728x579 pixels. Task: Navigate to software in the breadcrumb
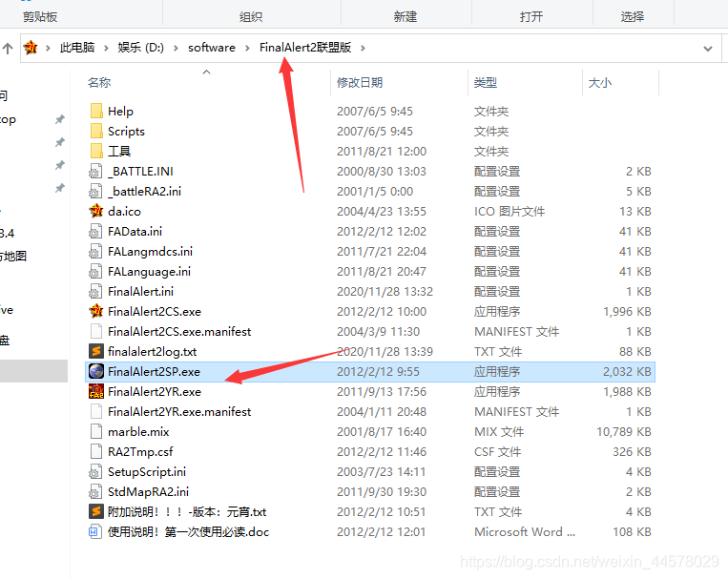point(212,48)
